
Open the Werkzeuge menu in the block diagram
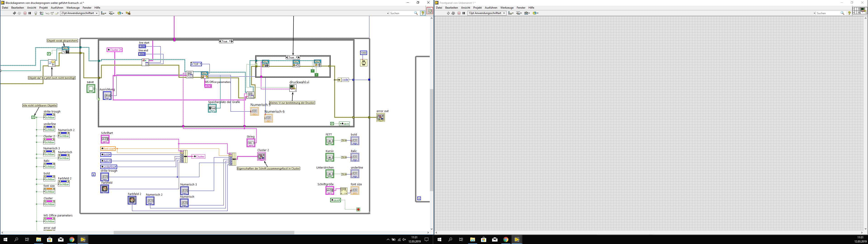(73, 7)
